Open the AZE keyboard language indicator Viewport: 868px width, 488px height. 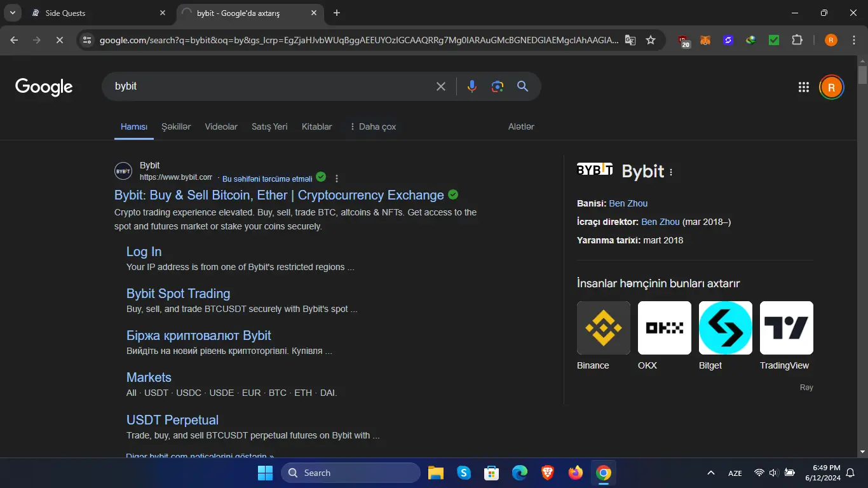pos(735,473)
